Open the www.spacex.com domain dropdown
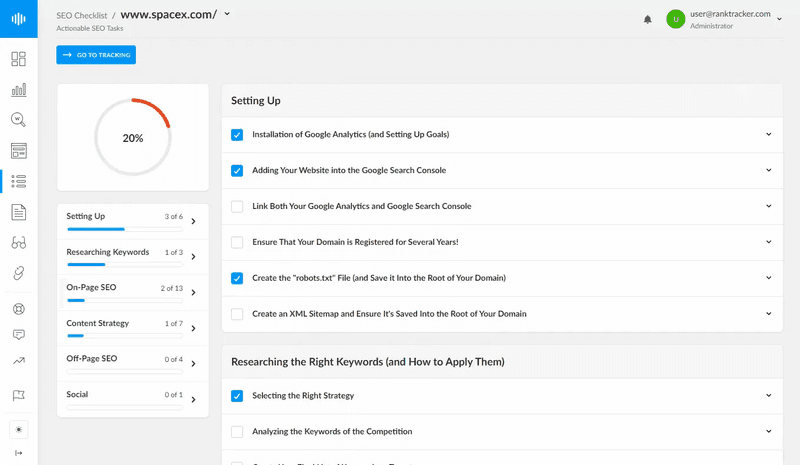 click(228, 14)
